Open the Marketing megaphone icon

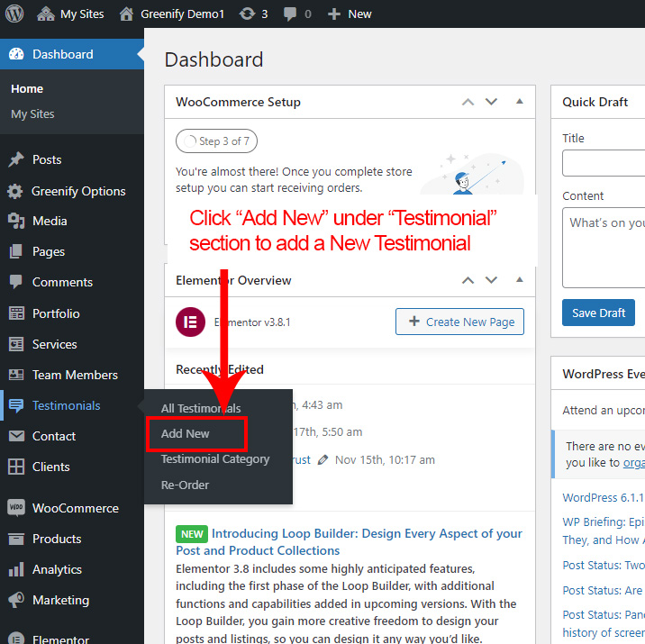click(15, 600)
